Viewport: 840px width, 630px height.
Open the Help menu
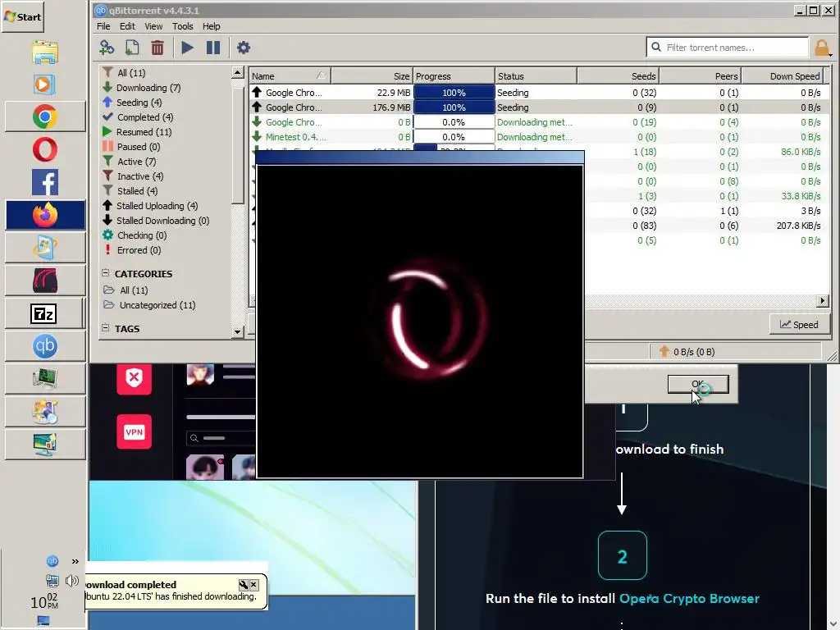(211, 26)
